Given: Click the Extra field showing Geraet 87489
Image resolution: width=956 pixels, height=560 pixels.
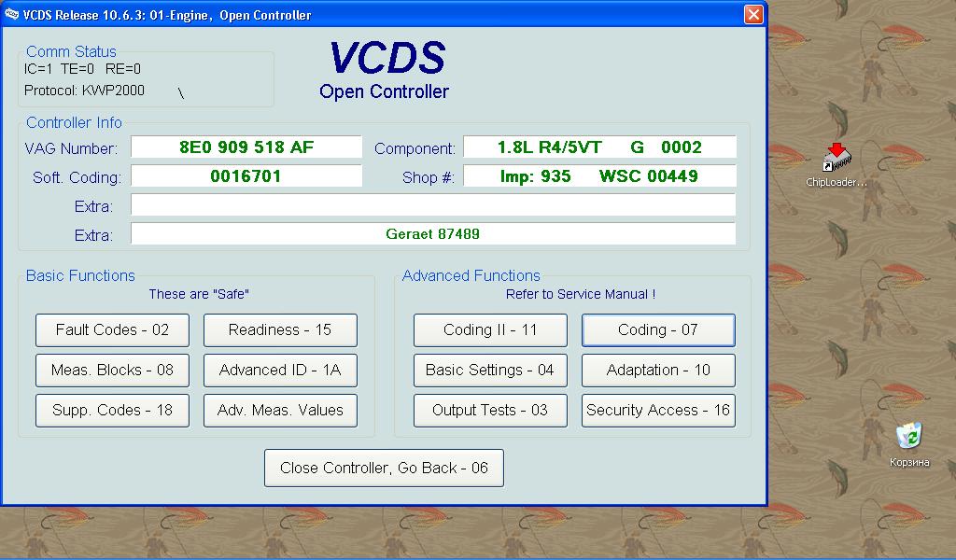Looking at the screenshot, I should [433, 234].
